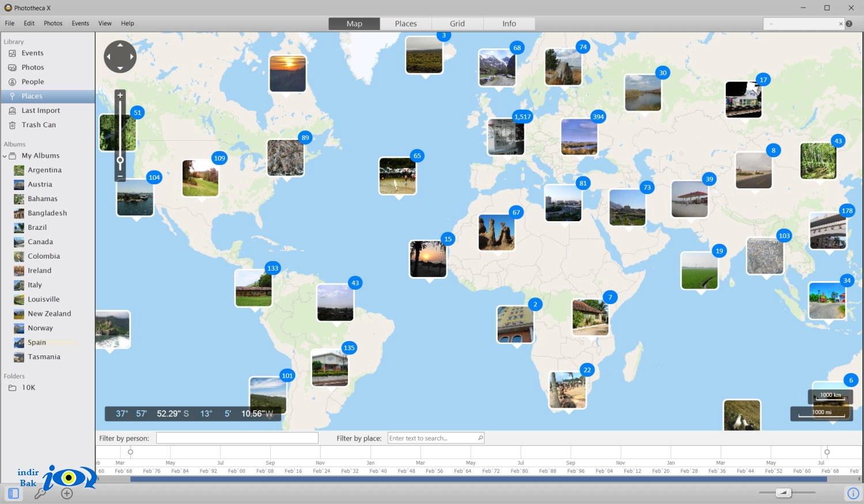Open the Edit menu
864x504 pixels.
click(29, 24)
